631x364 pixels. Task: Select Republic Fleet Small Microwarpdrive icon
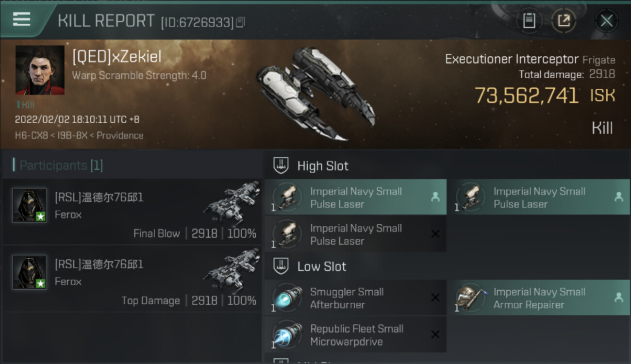(x=287, y=335)
